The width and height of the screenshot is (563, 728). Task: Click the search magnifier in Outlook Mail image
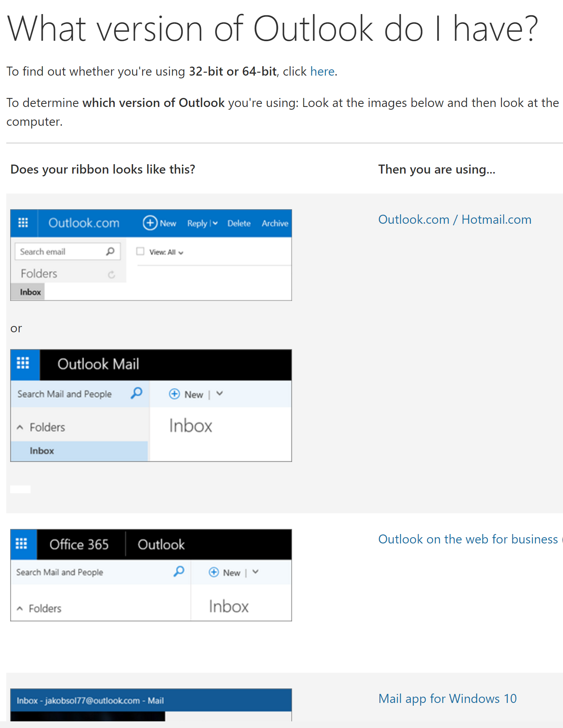coord(136,393)
